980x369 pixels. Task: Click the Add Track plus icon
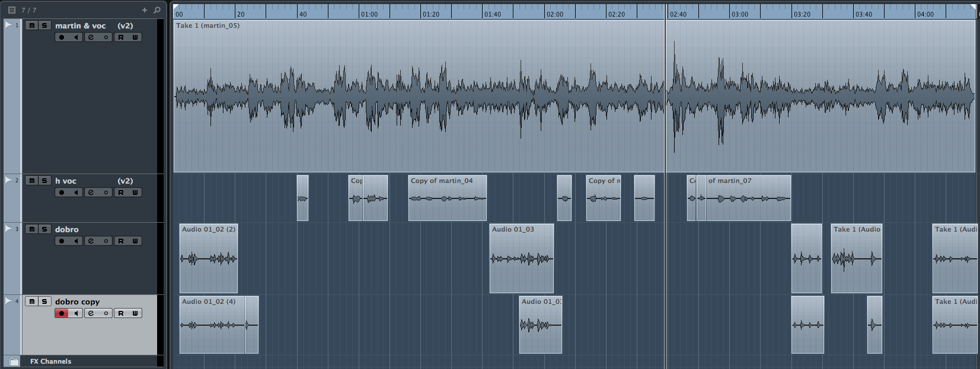coord(144,10)
